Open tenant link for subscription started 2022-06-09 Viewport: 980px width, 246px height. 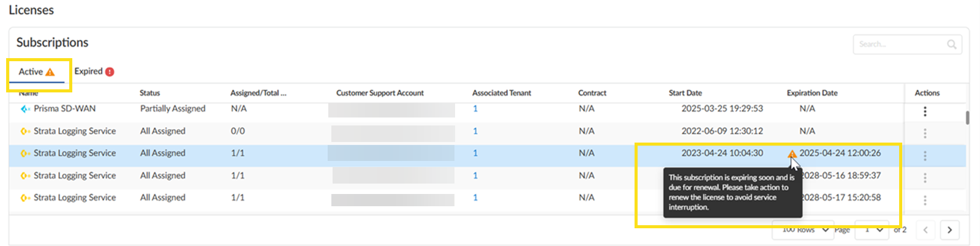(x=475, y=131)
